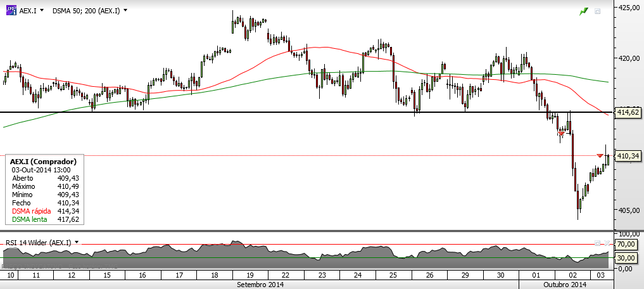
Task: Click the Outubro 2014 month label
Action: (x=565, y=284)
